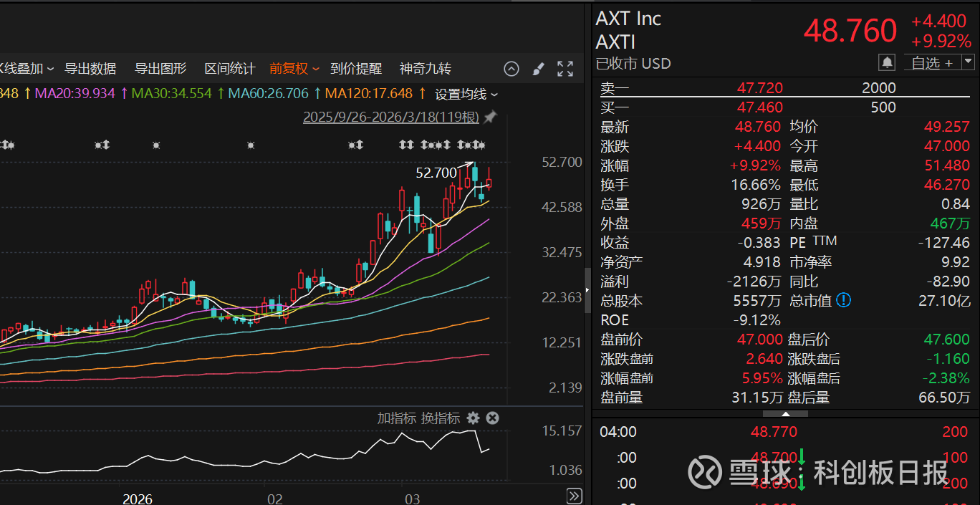Open the 前复权 adjustment dropdown
Screen dimensions: 980x505
click(294, 69)
